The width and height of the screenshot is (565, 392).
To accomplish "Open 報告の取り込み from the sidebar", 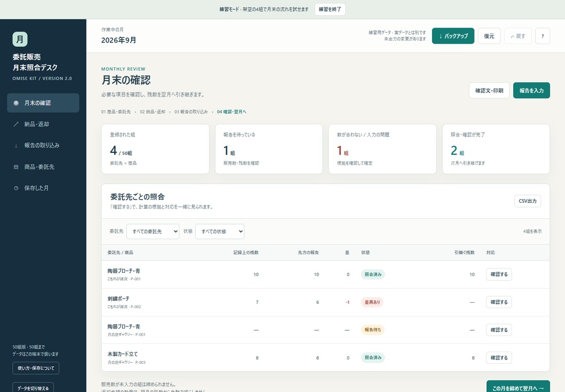I will pos(43,146).
